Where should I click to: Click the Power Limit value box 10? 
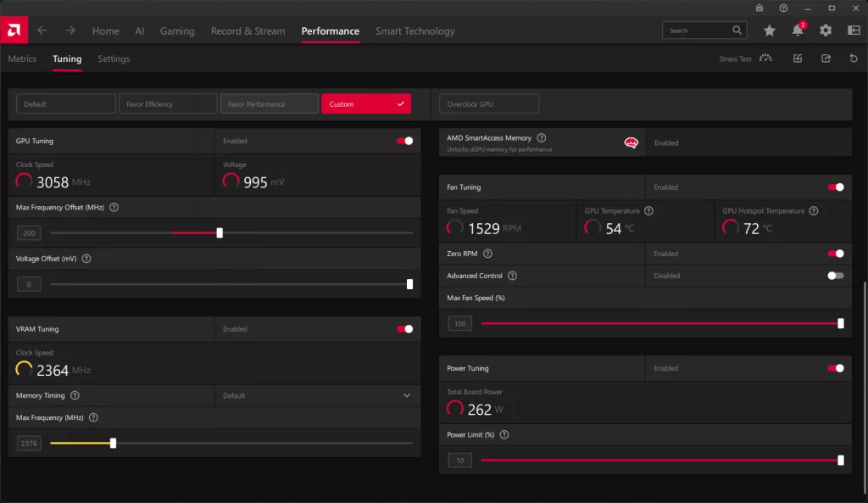point(460,461)
